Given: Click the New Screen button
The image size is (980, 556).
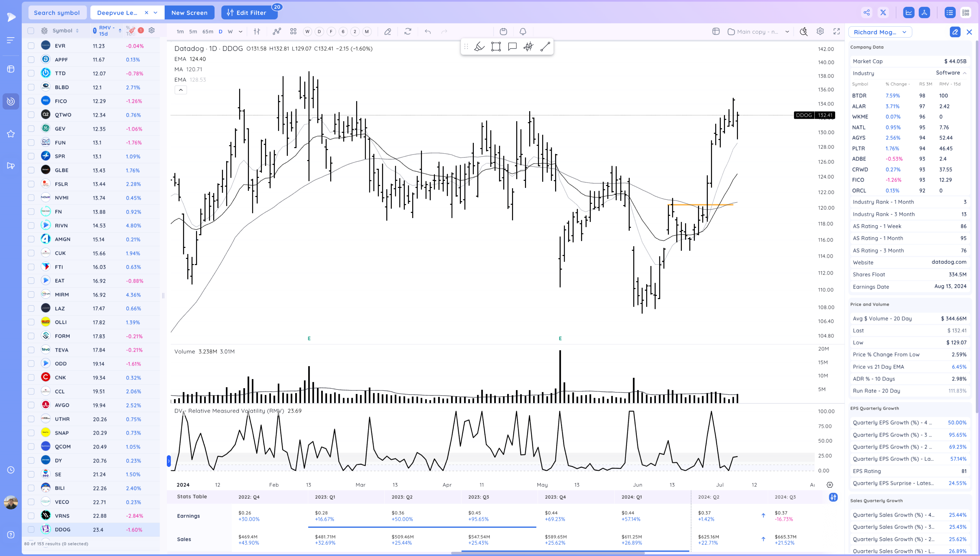Looking at the screenshot, I should tap(189, 12).
